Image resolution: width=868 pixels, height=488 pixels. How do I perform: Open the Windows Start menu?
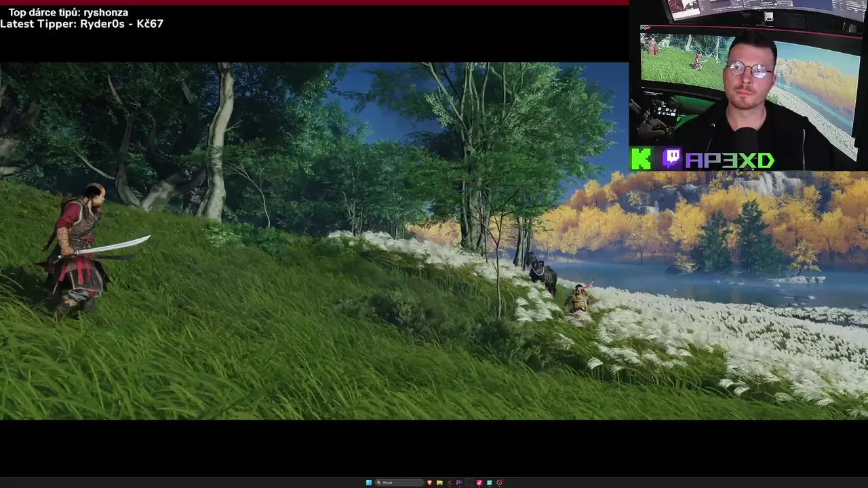click(x=369, y=483)
